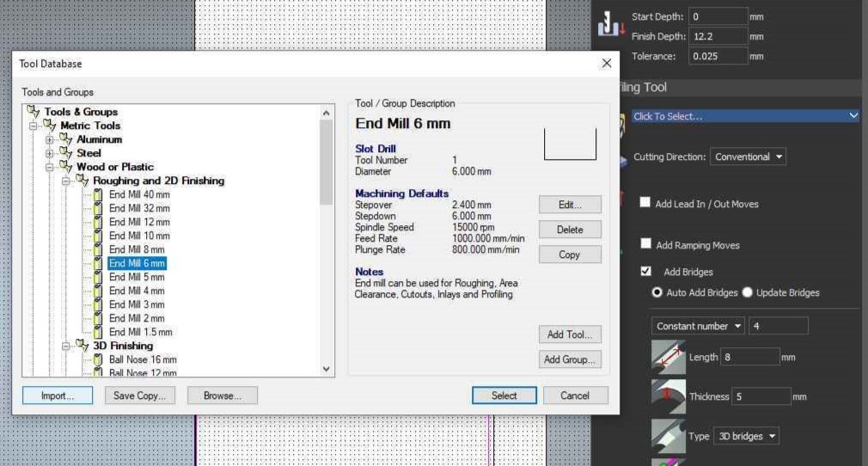868x466 pixels.
Task: Click the Wood or Plastic group icon
Action: [66, 166]
